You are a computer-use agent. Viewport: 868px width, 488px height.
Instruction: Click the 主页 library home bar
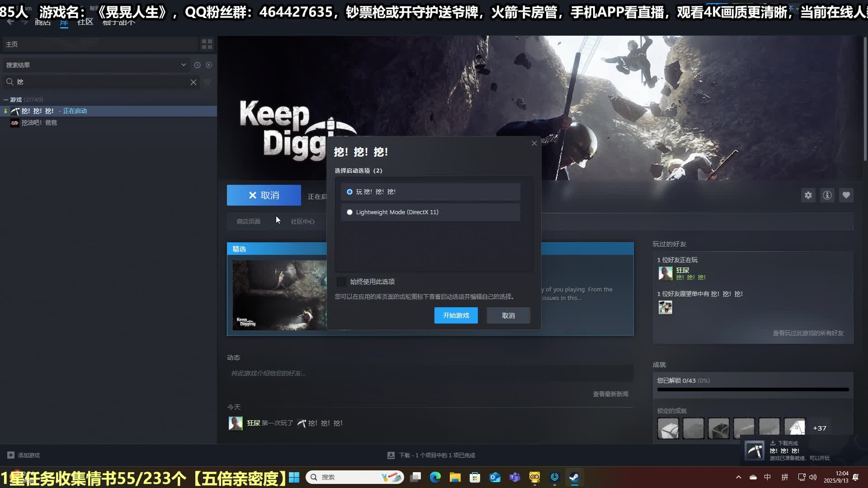100,44
